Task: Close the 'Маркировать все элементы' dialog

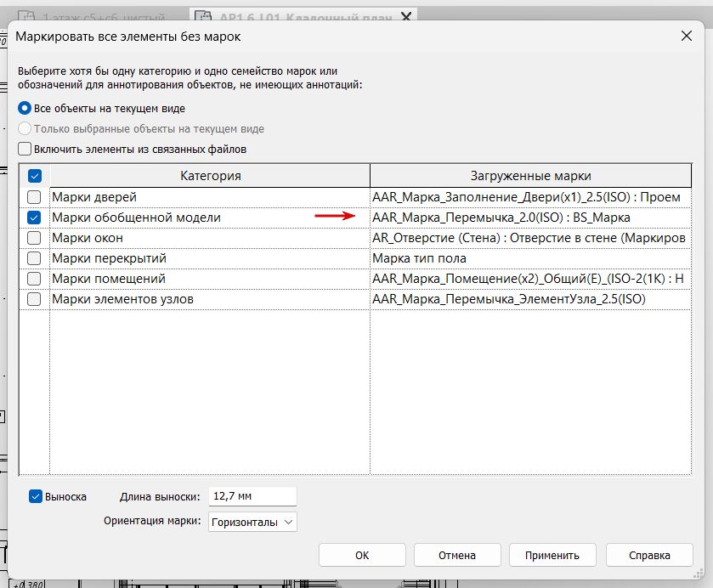Action: coord(687,36)
